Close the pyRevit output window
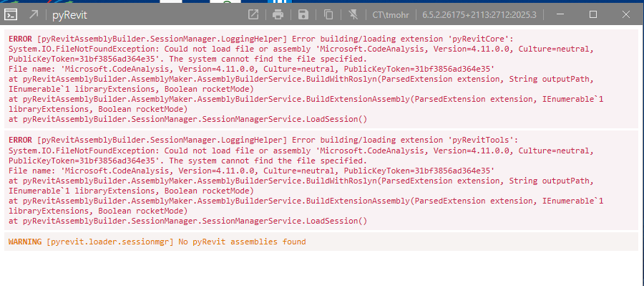 click(x=626, y=15)
